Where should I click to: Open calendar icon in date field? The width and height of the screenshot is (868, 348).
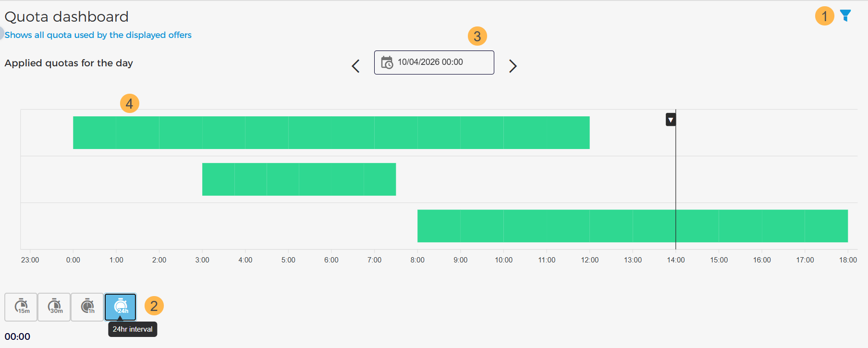pyautogui.click(x=387, y=62)
